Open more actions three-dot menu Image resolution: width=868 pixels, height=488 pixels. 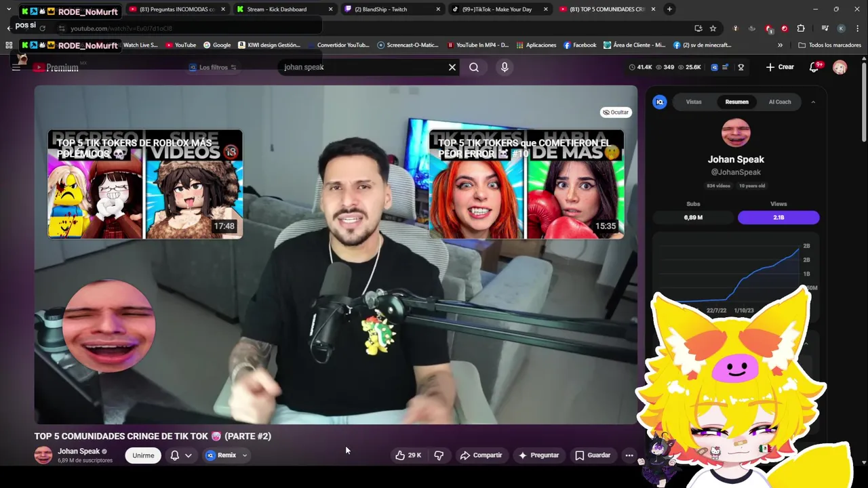629,455
